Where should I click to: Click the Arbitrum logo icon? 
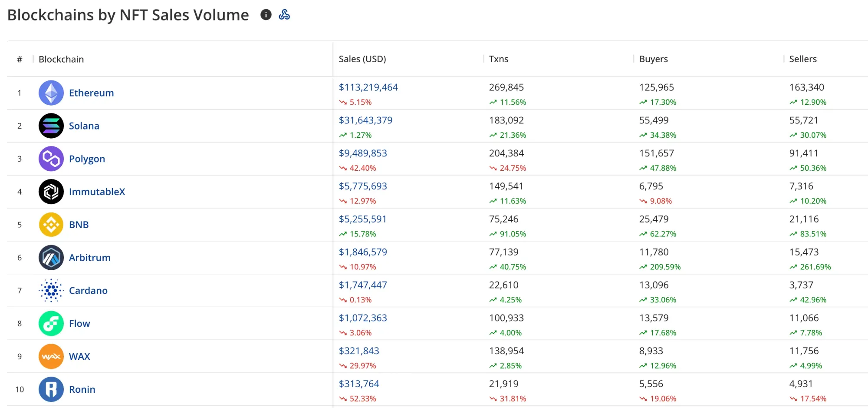51,258
